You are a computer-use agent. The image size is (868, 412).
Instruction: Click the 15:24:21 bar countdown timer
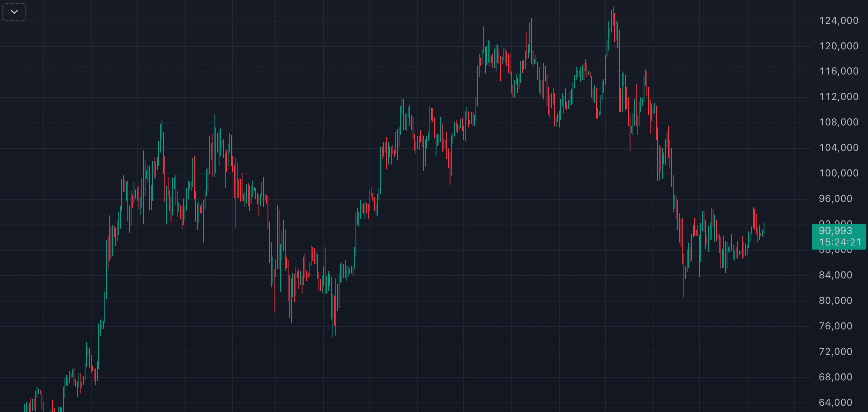pos(840,243)
